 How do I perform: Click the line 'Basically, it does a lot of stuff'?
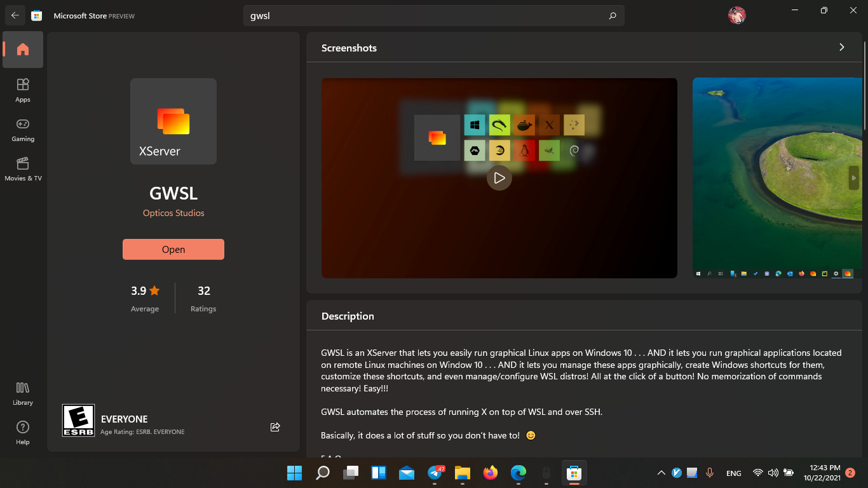[x=429, y=435]
